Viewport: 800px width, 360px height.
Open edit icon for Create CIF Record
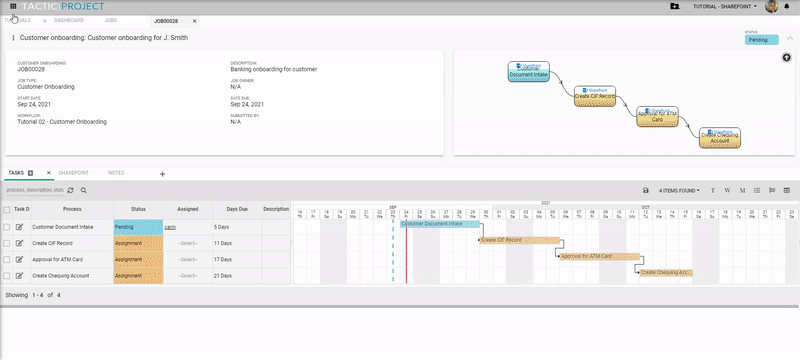pyautogui.click(x=19, y=243)
